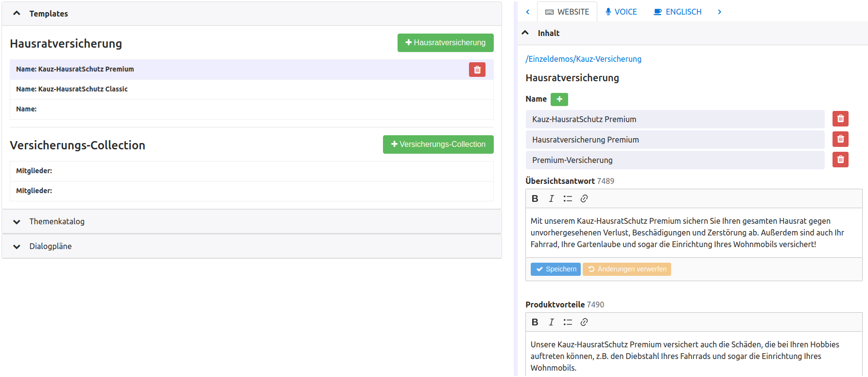Expand the Dialogpläne section

tap(252, 246)
